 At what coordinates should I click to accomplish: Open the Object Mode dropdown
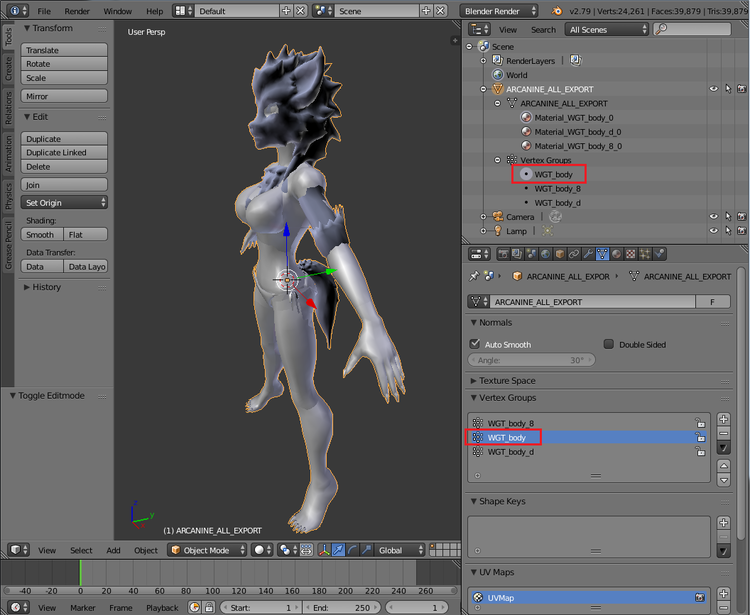(208, 550)
